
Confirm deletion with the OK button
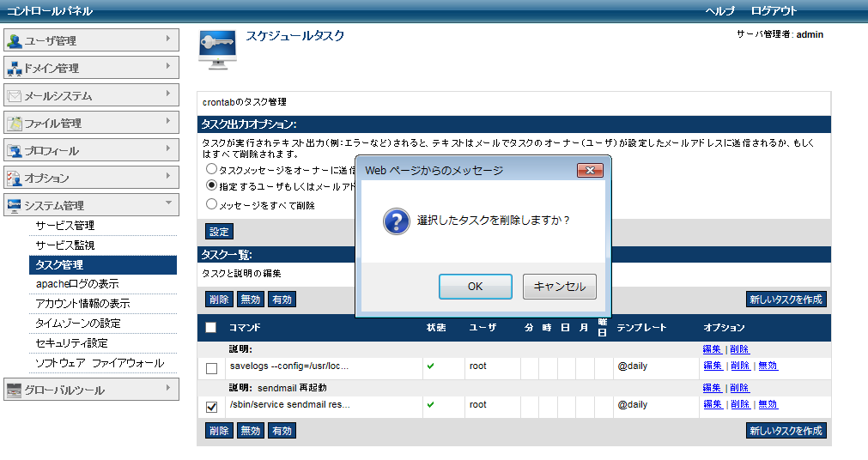click(x=475, y=287)
